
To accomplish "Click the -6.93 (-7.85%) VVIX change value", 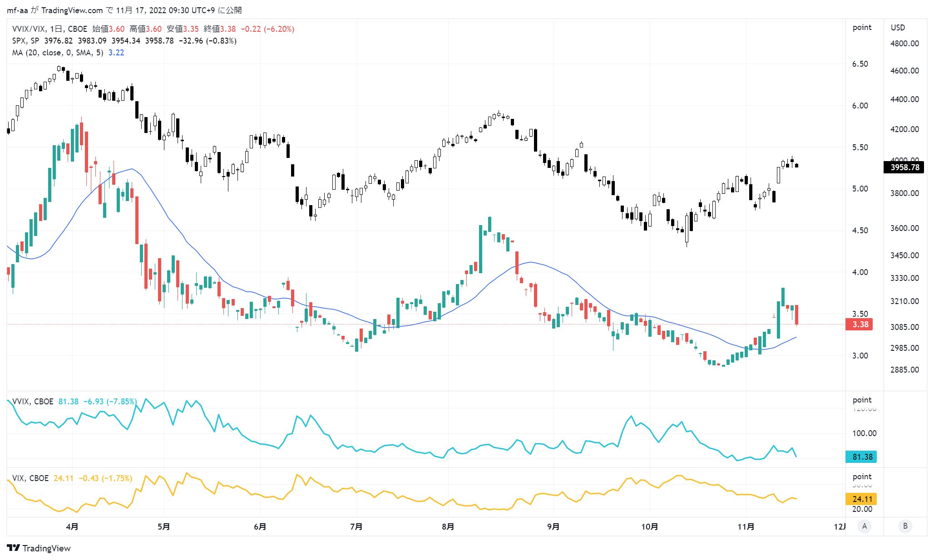I will pos(110,401).
